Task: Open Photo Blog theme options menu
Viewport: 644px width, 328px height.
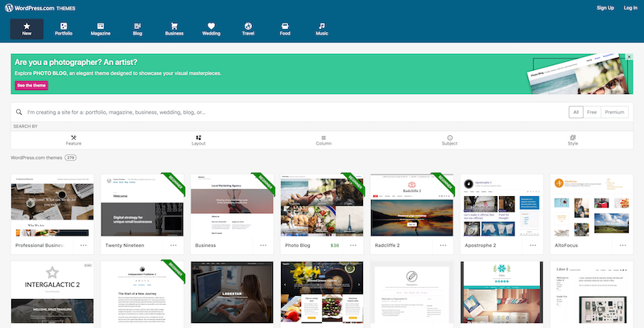Action: pos(353,245)
